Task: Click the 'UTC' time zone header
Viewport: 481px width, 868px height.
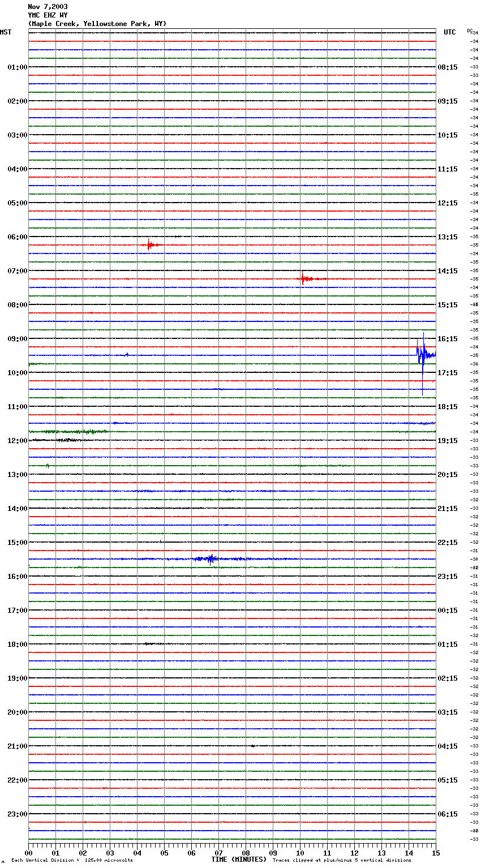Action: coord(450,32)
